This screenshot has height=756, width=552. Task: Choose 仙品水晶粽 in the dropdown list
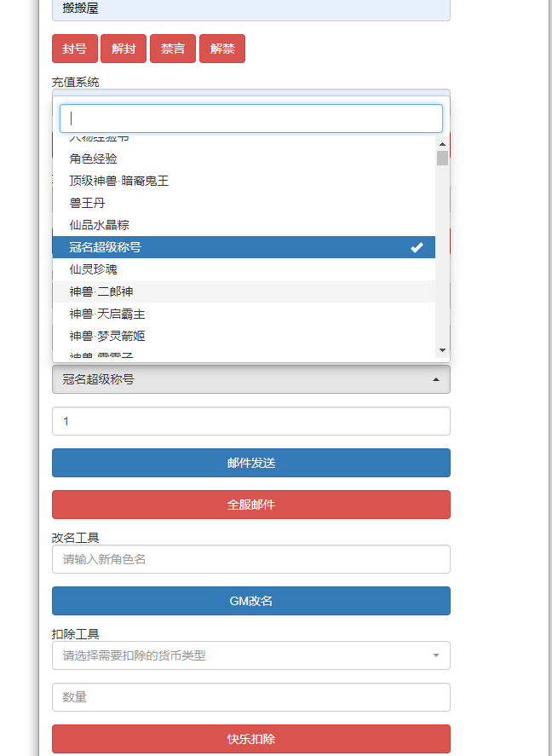[x=100, y=225]
